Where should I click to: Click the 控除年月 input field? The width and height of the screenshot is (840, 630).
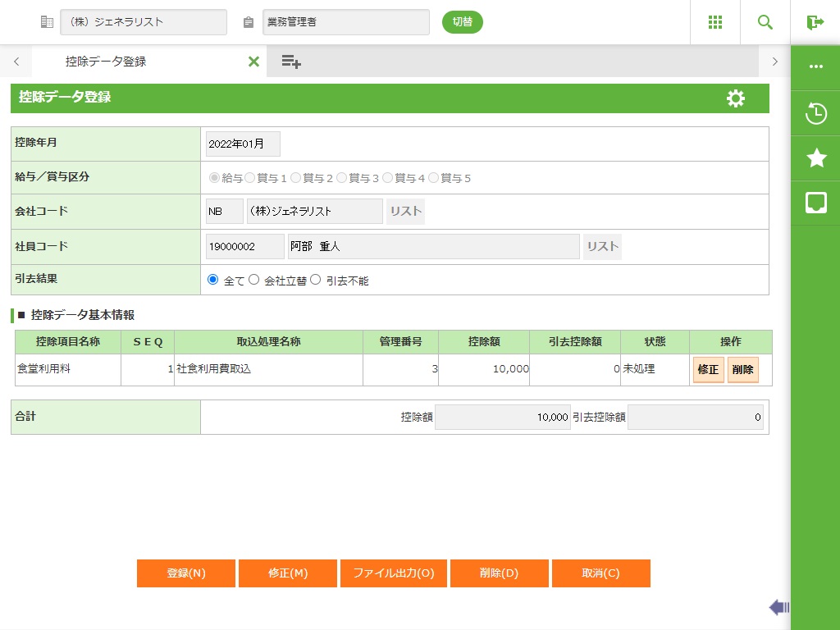[243, 144]
